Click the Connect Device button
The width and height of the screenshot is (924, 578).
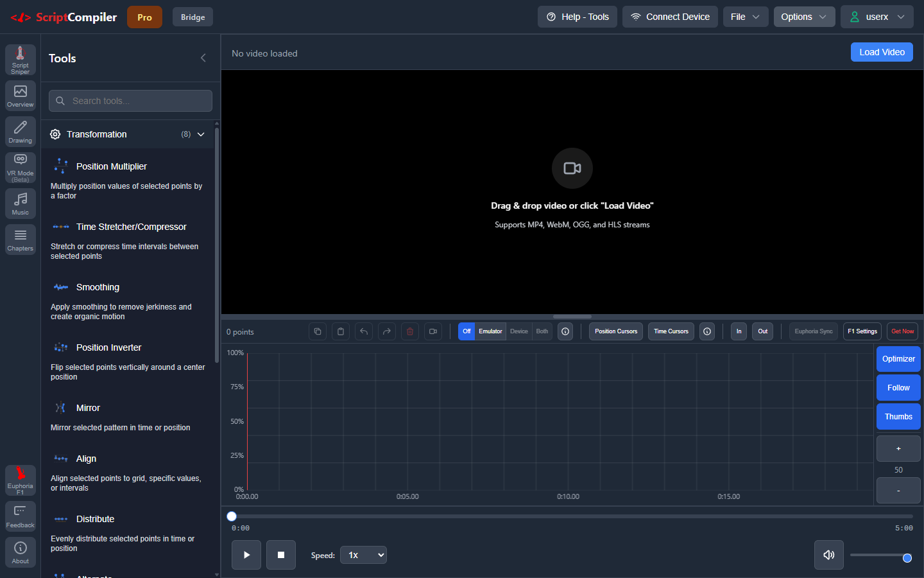670,17
